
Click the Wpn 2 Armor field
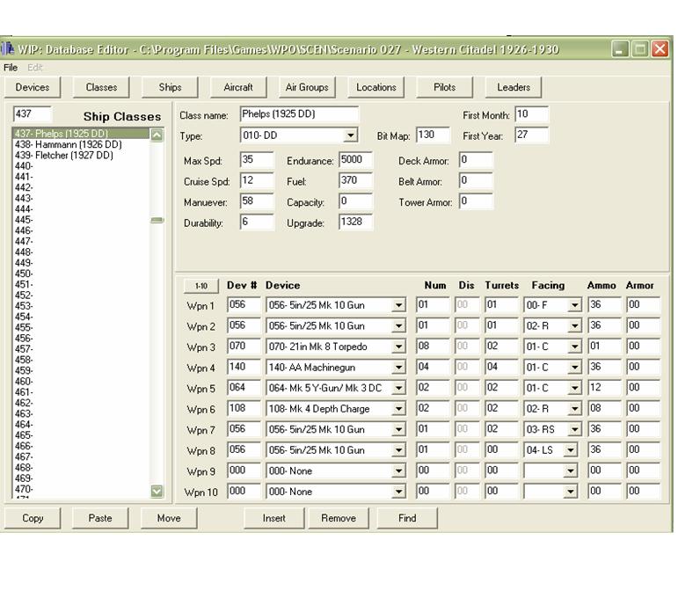[x=644, y=325]
